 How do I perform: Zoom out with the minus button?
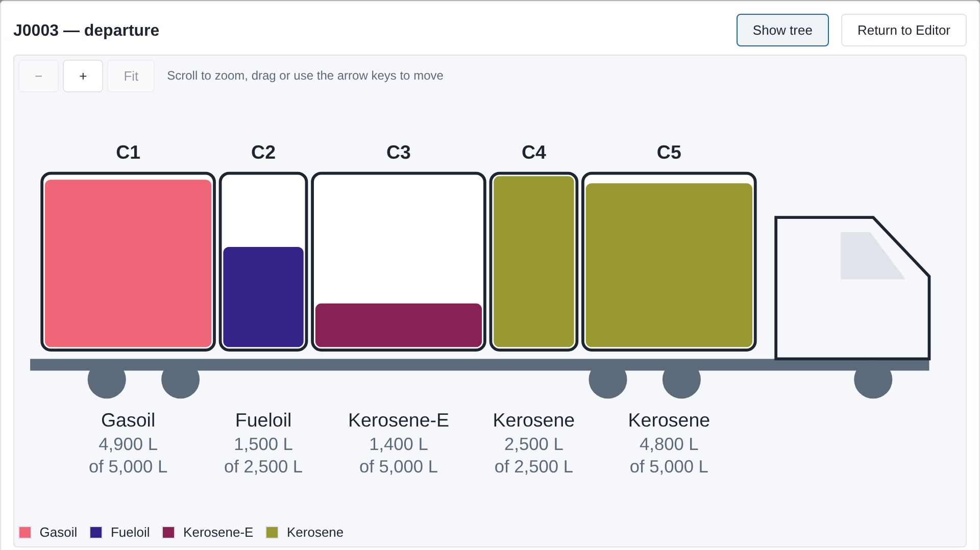point(38,76)
